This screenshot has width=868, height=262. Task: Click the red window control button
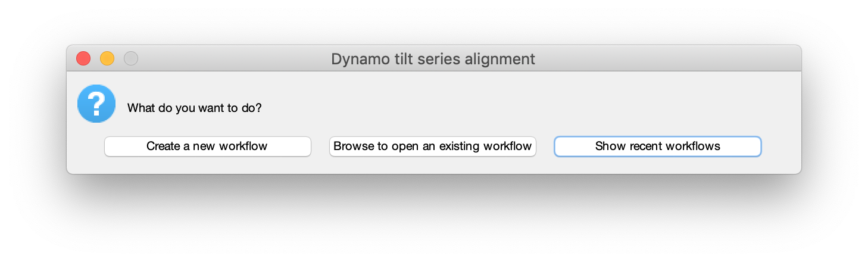pyautogui.click(x=83, y=58)
